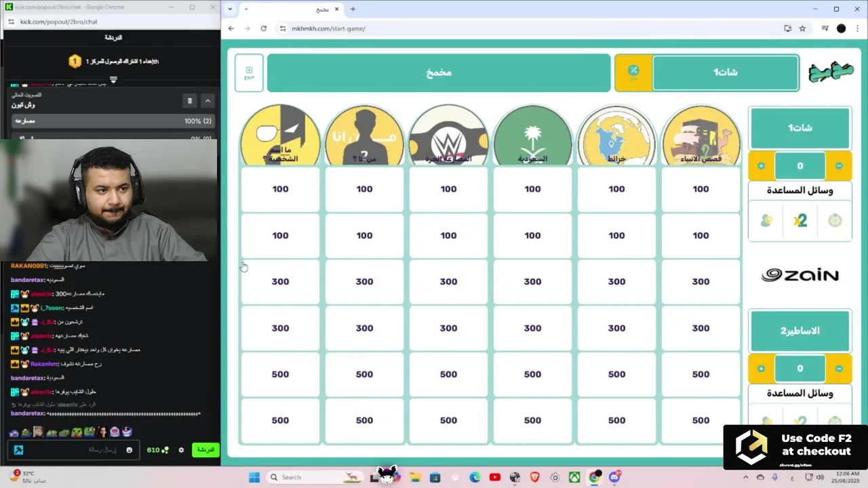The width and height of the screenshot is (868, 488).
Task: Increase الاساطير2 team score with plus icon
Action: (761, 369)
